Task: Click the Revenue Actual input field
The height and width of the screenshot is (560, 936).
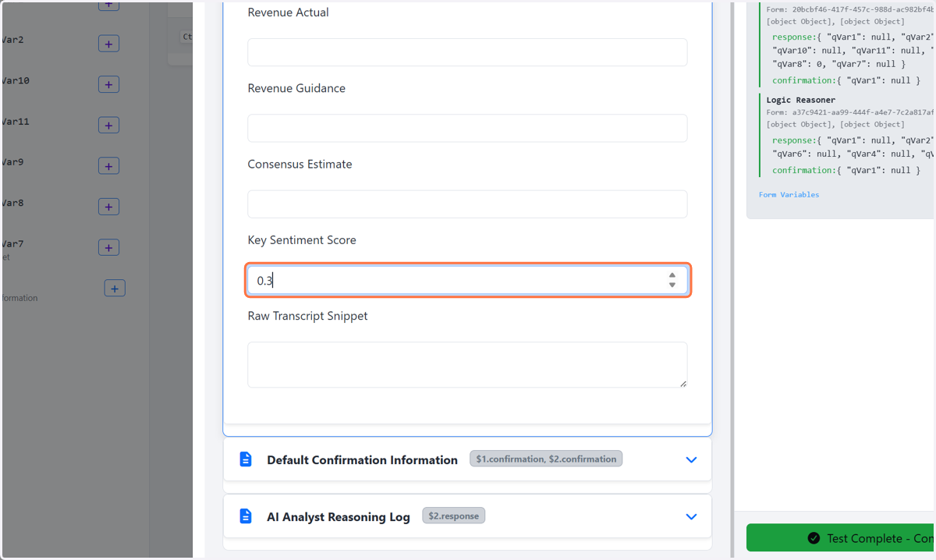Action: 467,52
